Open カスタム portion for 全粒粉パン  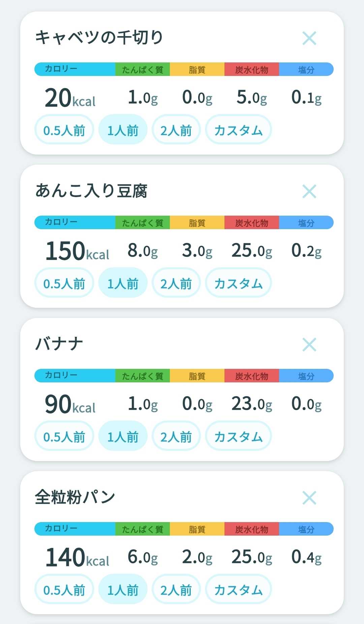coord(238,589)
